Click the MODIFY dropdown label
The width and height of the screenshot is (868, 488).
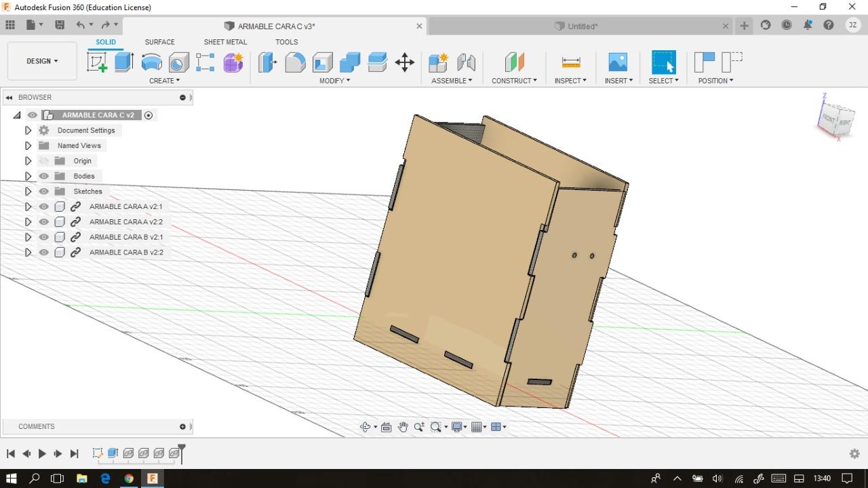click(x=335, y=81)
